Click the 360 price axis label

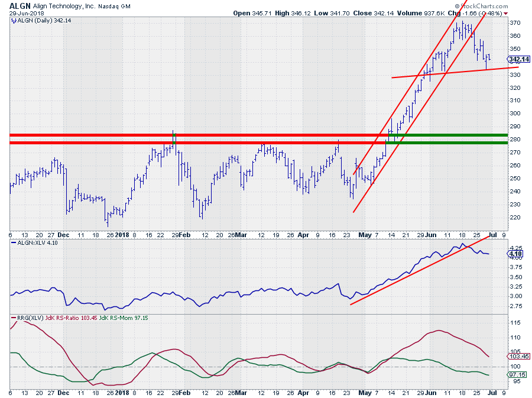[515, 36]
